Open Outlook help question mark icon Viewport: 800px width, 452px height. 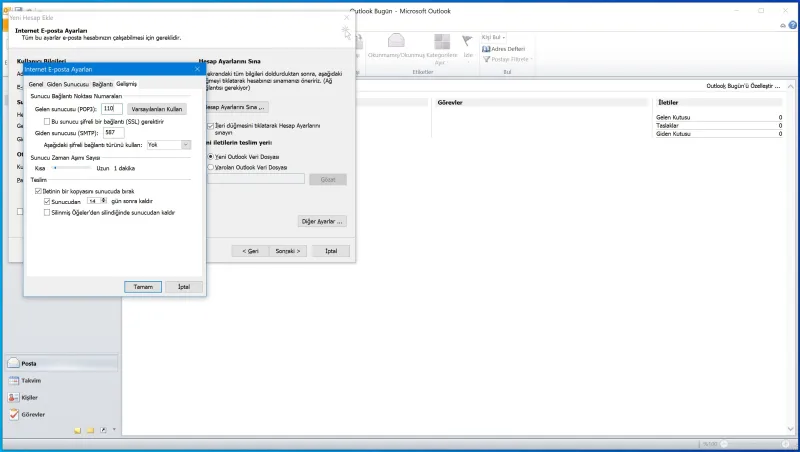(792, 25)
